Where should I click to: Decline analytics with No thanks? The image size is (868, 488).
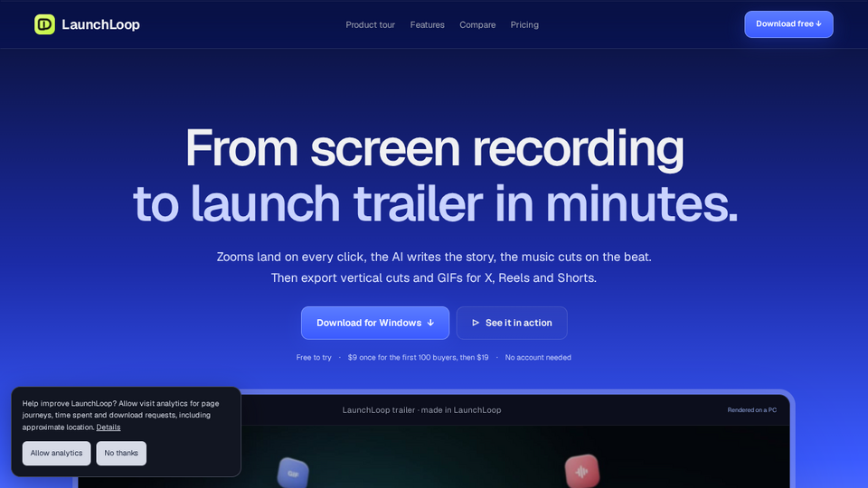121,453
